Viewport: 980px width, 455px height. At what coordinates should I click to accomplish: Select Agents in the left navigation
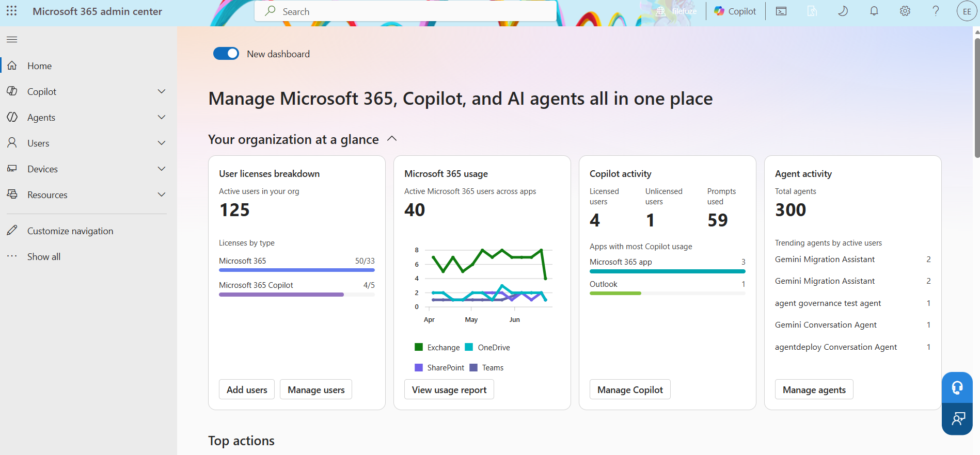point(41,118)
